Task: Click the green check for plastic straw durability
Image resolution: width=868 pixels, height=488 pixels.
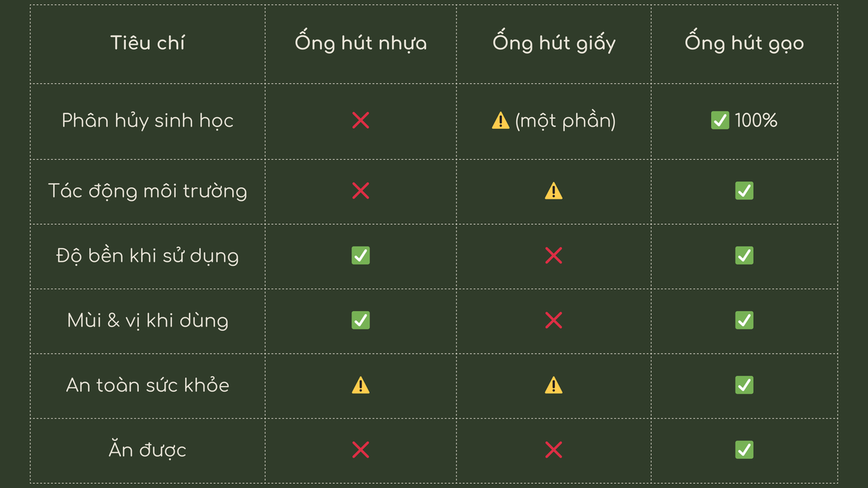Action: coord(360,255)
